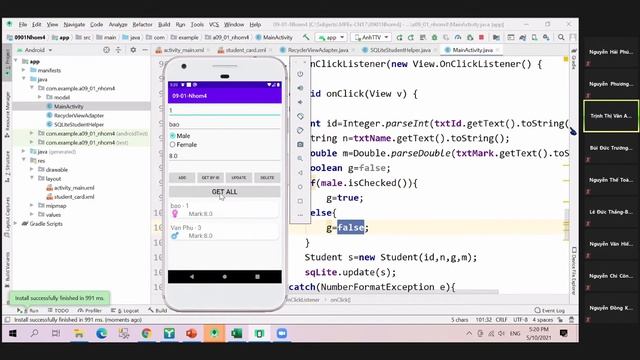Open Excel from the taskbar

point(237,333)
